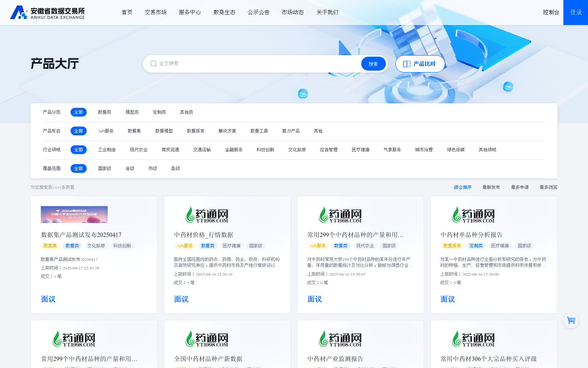
Task: Filter industry by 科技创新
Action: click(265, 150)
